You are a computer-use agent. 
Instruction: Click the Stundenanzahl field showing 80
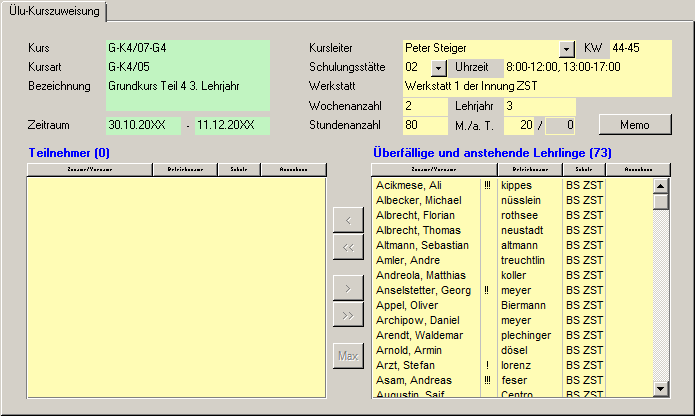pyautogui.click(x=424, y=125)
